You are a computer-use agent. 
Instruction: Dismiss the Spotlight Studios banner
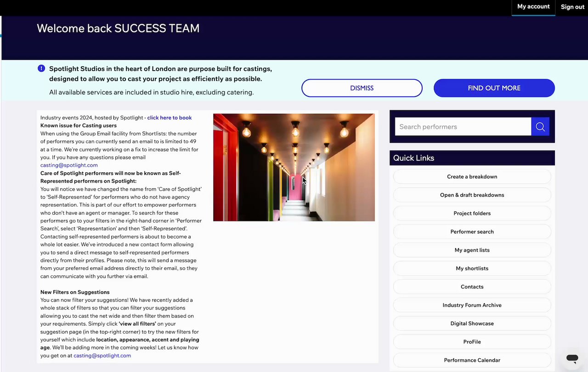click(x=362, y=88)
